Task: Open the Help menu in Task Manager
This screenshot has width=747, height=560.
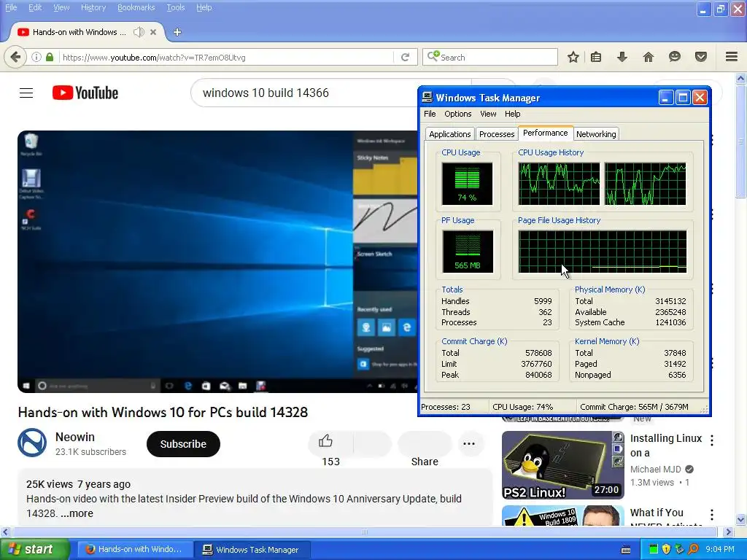Action: click(x=513, y=114)
